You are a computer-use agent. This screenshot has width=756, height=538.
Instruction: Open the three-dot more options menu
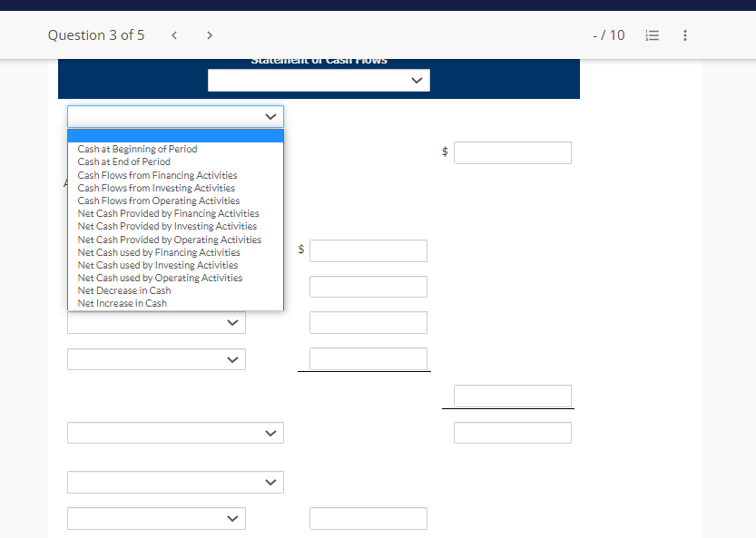pos(684,35)
